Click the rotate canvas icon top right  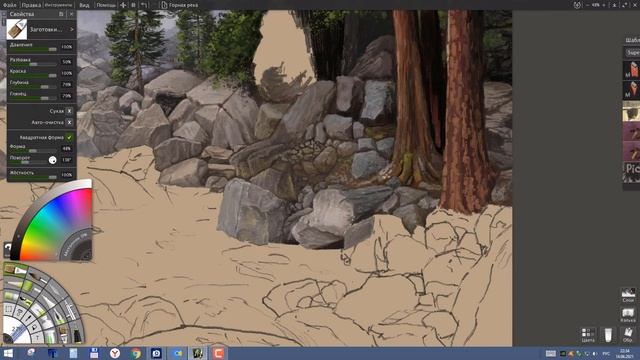tap(577, 5)
